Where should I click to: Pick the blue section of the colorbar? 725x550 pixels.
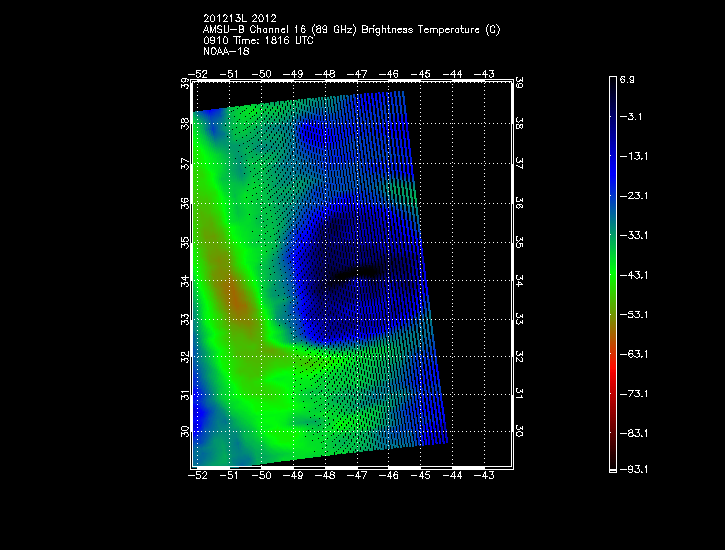[x=611, y=170]
